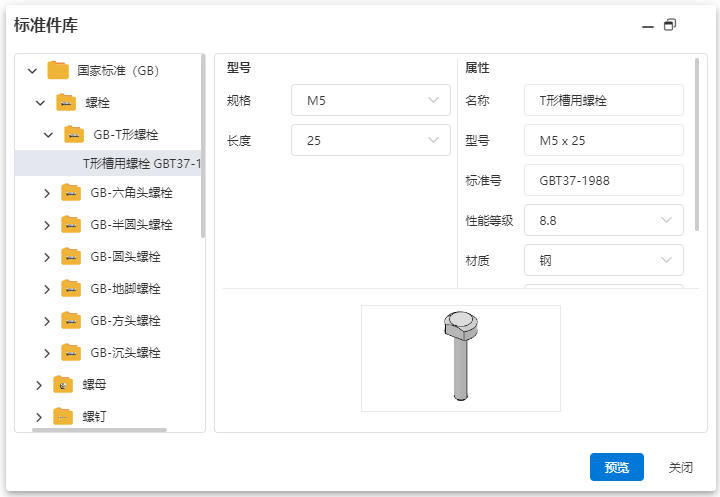The width and height of the screenshot is (720, 497).
Task: Expand the GB-地脚螺栓 node
Action: pos(46,289)
